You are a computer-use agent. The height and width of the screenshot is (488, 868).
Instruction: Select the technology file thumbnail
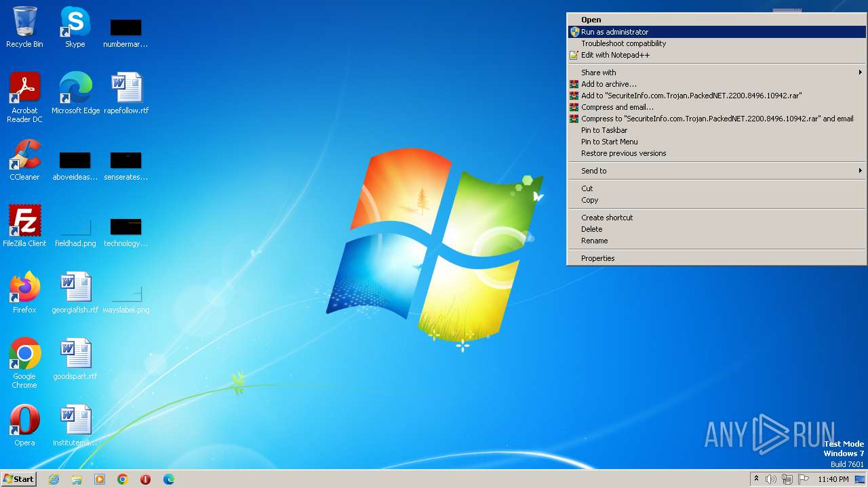[x=126, y=226]
